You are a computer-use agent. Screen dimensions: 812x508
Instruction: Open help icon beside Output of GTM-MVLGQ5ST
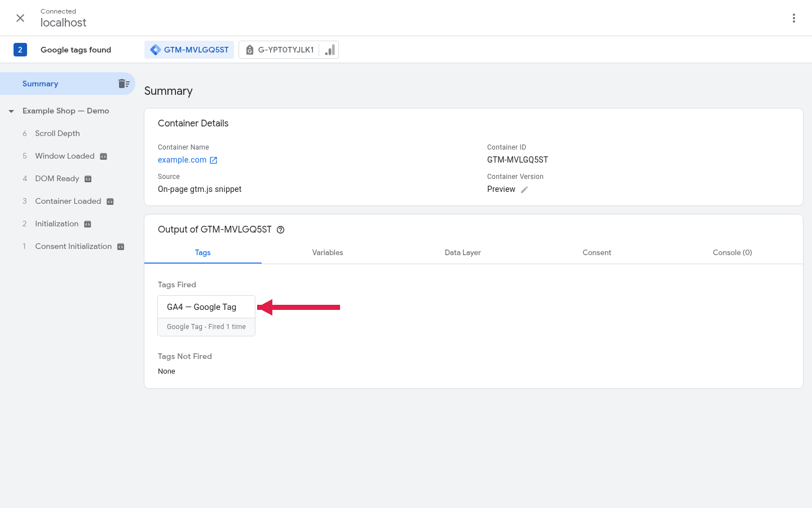[281, 230]
